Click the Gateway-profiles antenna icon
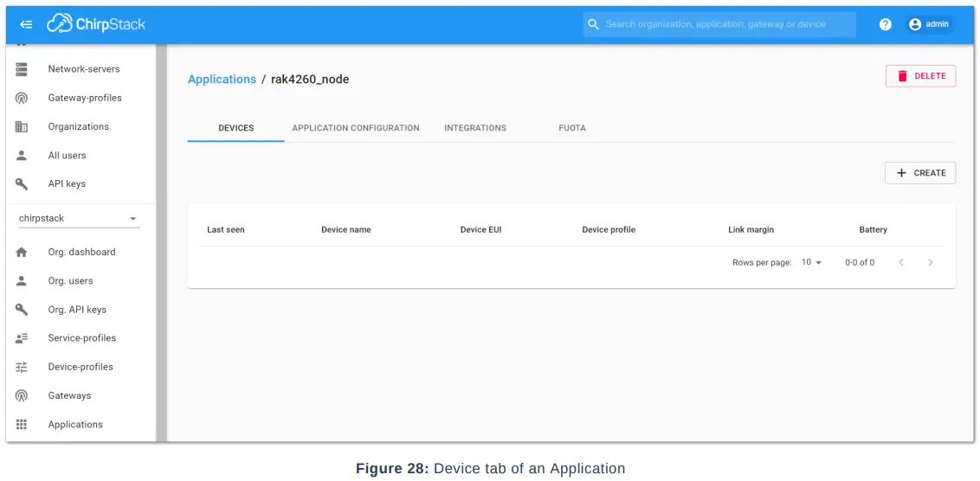Viewport: 980px width, 481px height. (x=22, y=98)
